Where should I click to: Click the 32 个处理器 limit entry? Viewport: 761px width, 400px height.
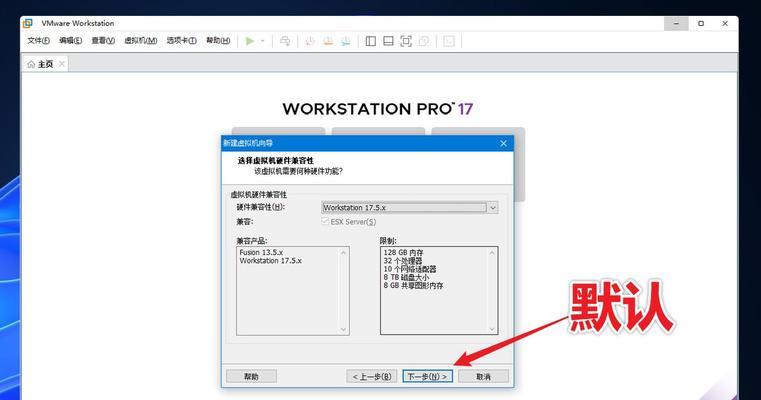coord(403,261)
